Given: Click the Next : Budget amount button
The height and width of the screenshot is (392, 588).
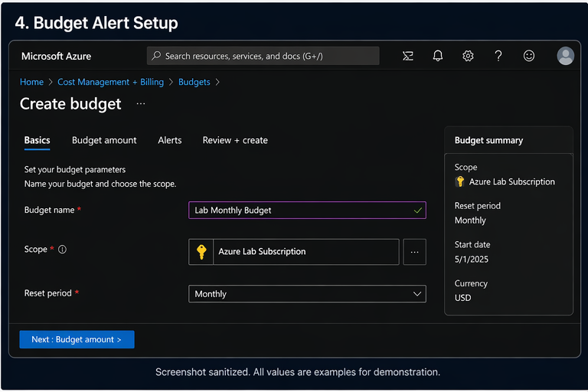Looking at the screenshot, I should [77, 339].
